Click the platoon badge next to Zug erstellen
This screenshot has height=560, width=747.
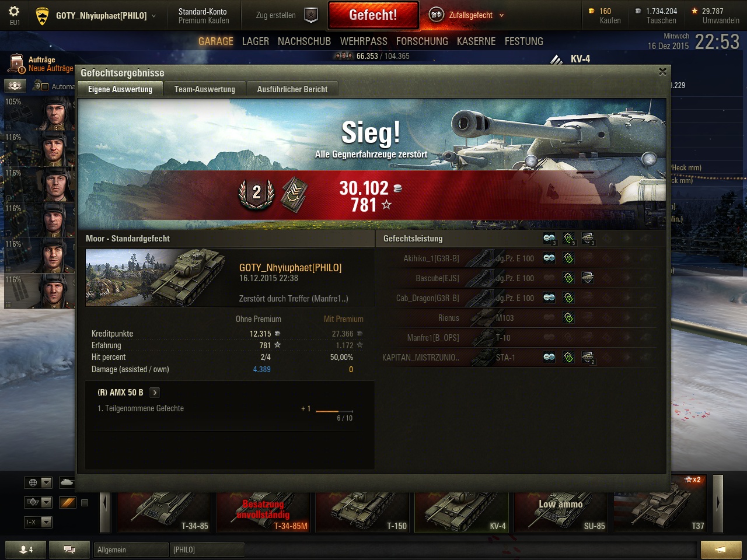coord(312,15)
